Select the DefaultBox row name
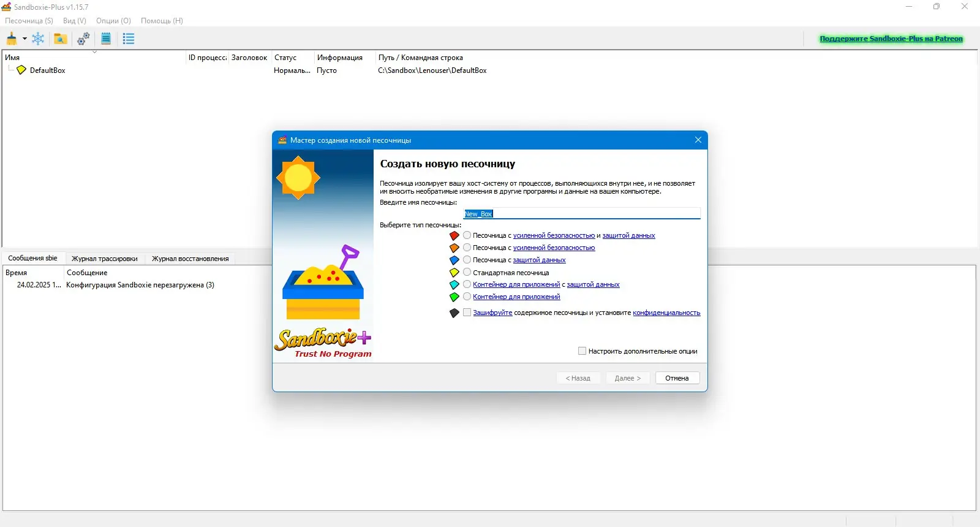The width and height of the screenshot is (980, 527). coord(47,70)
